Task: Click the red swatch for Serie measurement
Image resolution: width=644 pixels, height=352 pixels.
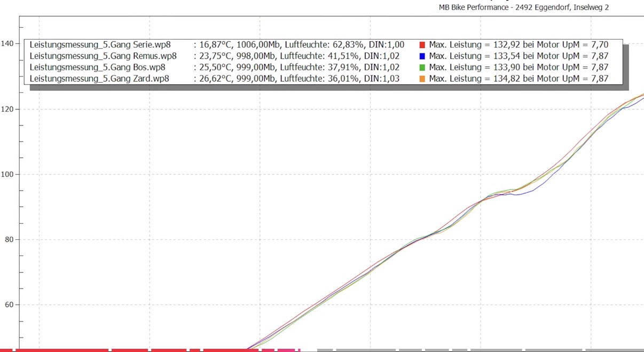Action: click(422, 45)
